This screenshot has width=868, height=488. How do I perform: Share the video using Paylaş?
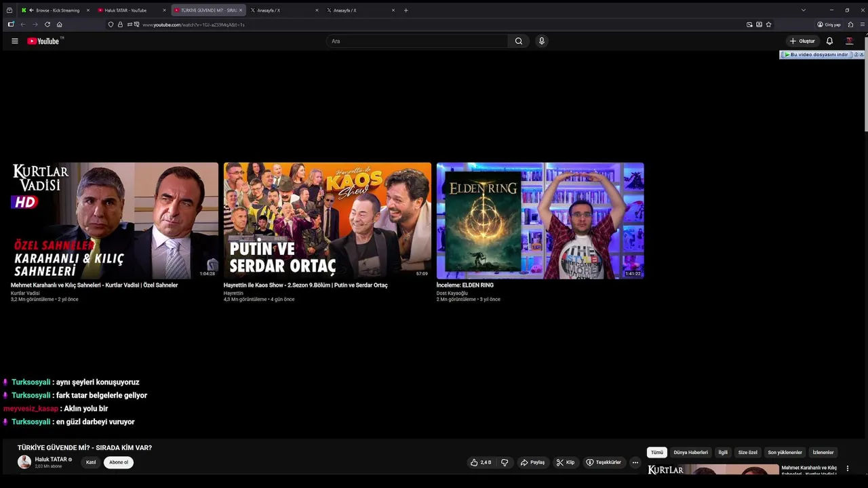pyautogui.click(x=533, y=462)
